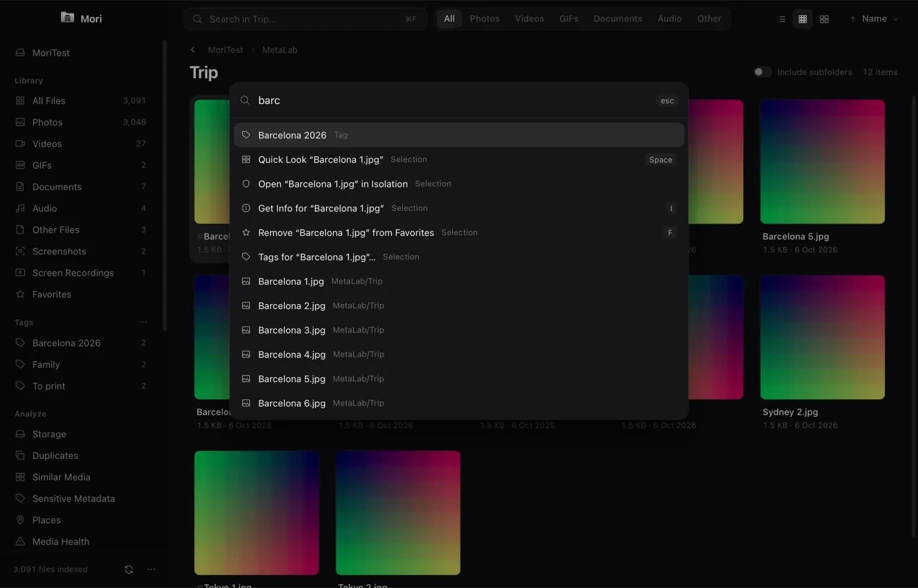This screenshot has height=588, width=918.
Task: Open Screenshots in sidebar
Action: coord(81,252)
